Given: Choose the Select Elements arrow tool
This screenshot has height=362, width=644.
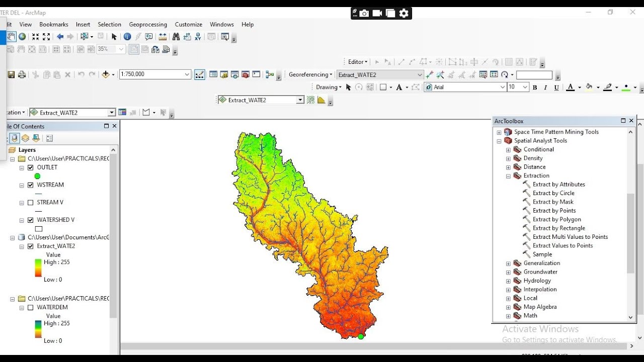Looking at the screenshot, I should [x=114, y=37].
